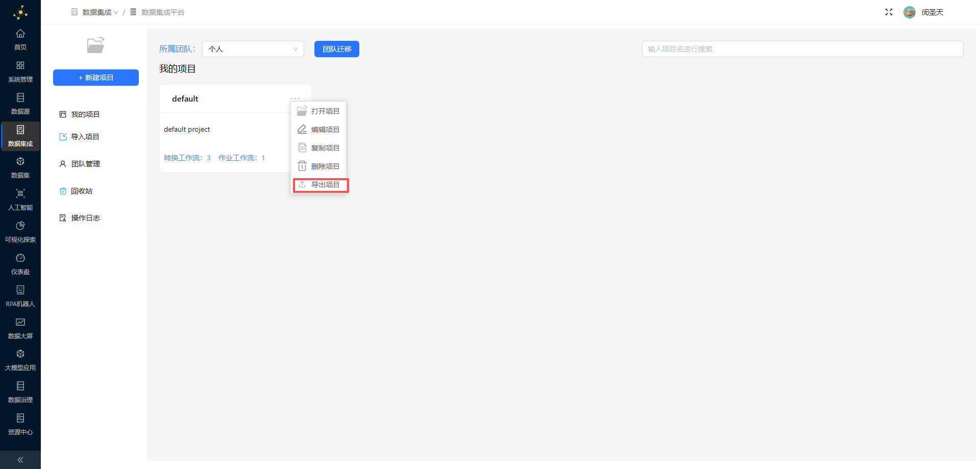
Task: Click the three-dots menu on default project
Action: click(295, 98)
